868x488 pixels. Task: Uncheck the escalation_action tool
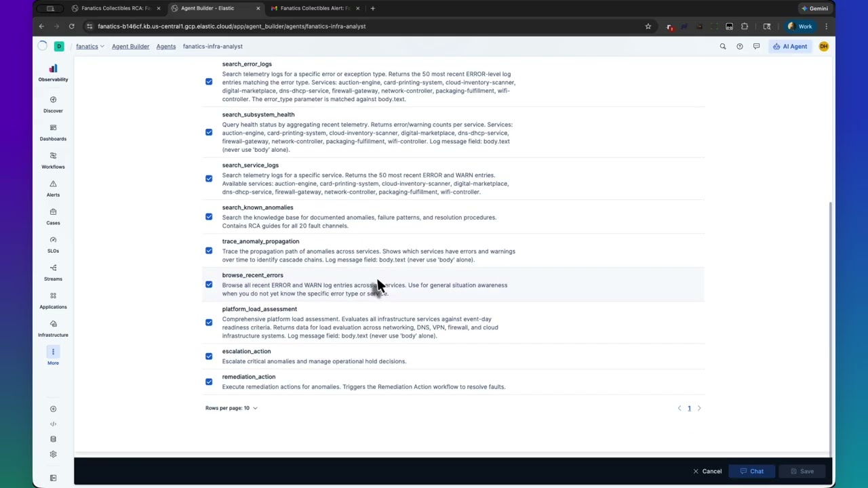(x=209, y=356)
